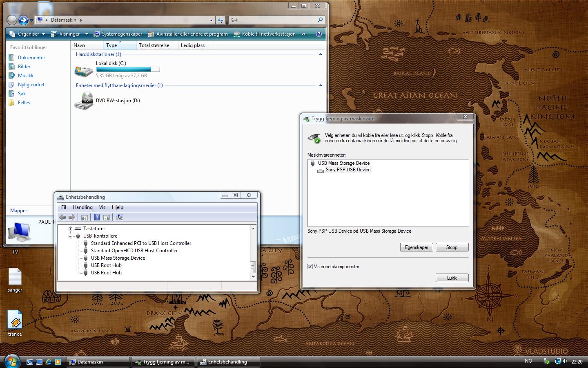Select Standard OpenHCD USB Host Controller
The height and width of the screenshot is (368, 588).
coord(134,251)
